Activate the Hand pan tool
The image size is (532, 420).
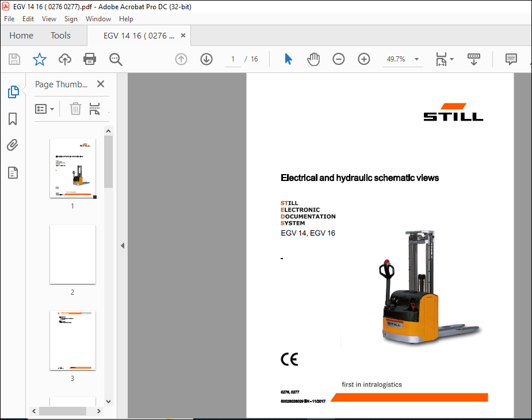pos(313,59)
